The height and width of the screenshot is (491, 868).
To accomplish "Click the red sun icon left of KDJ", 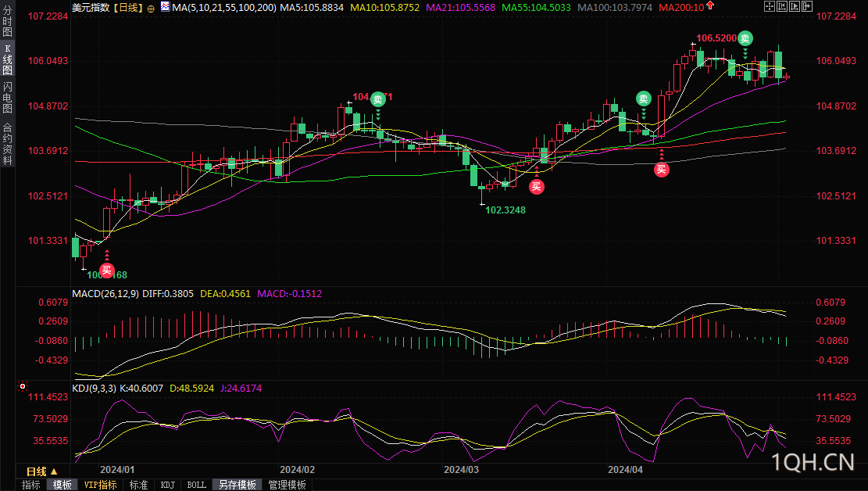I will pyautogui.click(x=22, y=385).
